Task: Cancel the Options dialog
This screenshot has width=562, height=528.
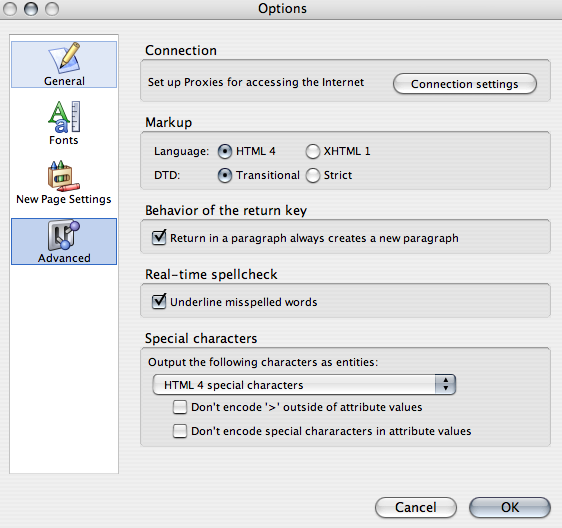Action: coord(416,507)
